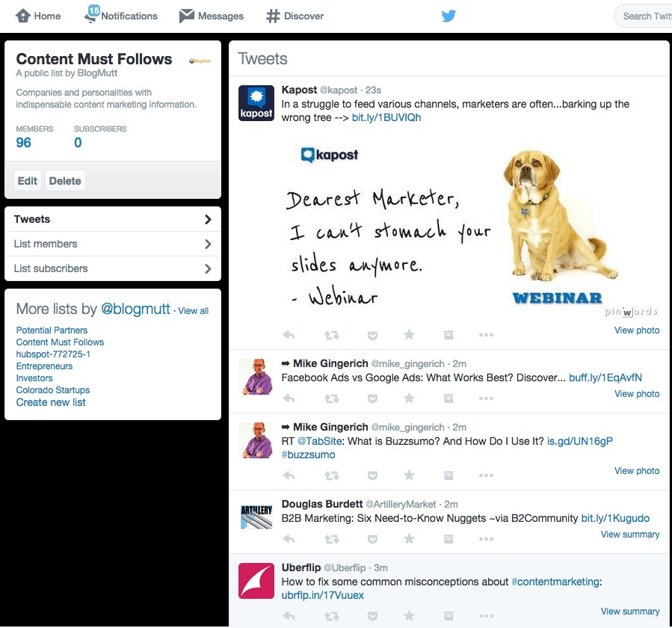Click Create new list

[x=51, y=402]
